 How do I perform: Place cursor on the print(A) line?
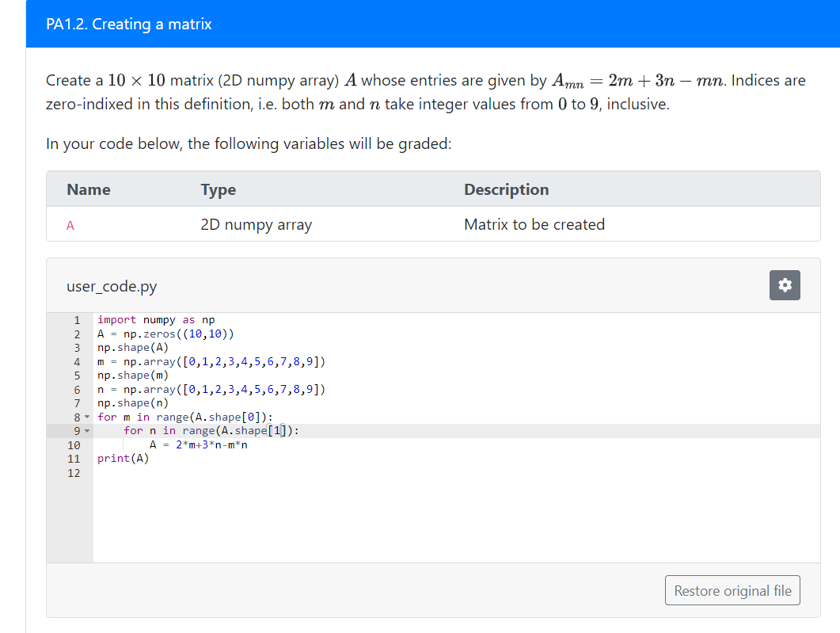123,458
